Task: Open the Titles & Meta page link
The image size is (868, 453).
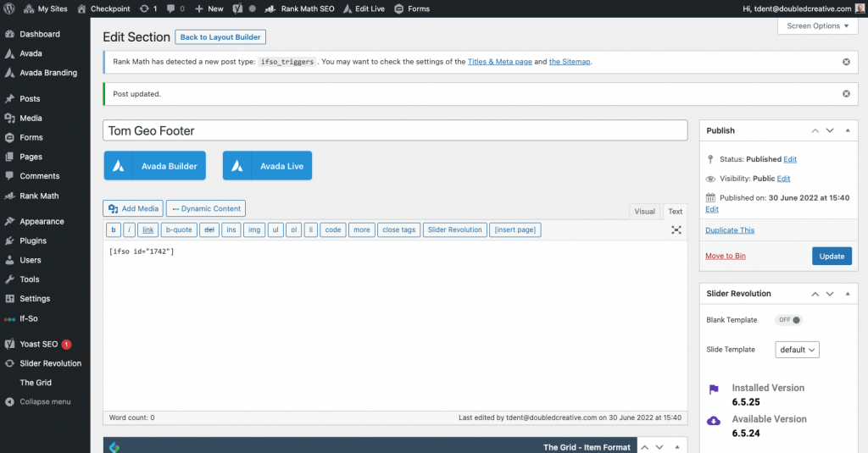Action: point(500,62)
